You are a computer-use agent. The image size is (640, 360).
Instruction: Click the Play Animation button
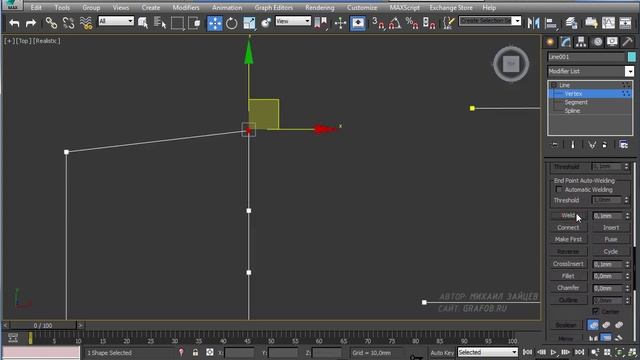pos(553,352)
